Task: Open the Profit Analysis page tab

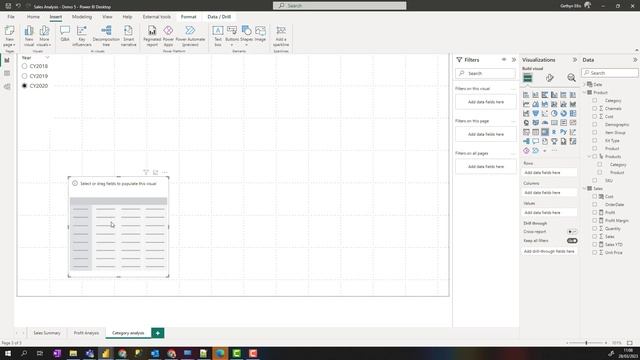Action: [86, 333]
